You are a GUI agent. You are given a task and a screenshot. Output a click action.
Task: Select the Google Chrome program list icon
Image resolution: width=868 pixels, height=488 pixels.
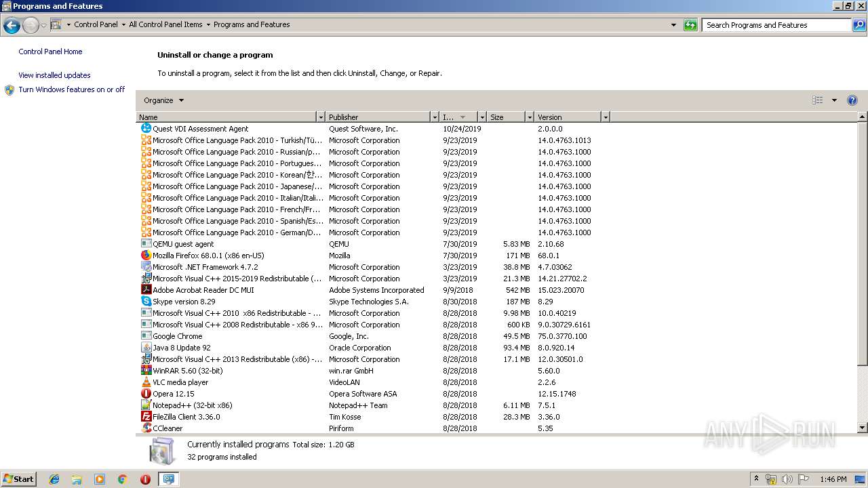146,335
